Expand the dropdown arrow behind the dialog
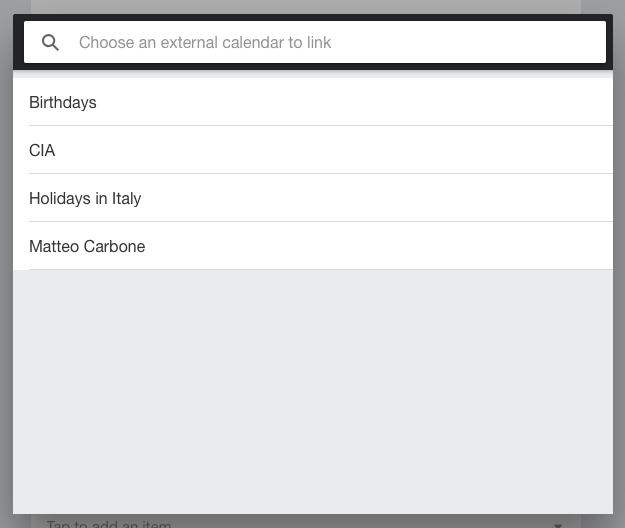Image resolution: width=625 pixels, height=528 pixels. [558, 523]
